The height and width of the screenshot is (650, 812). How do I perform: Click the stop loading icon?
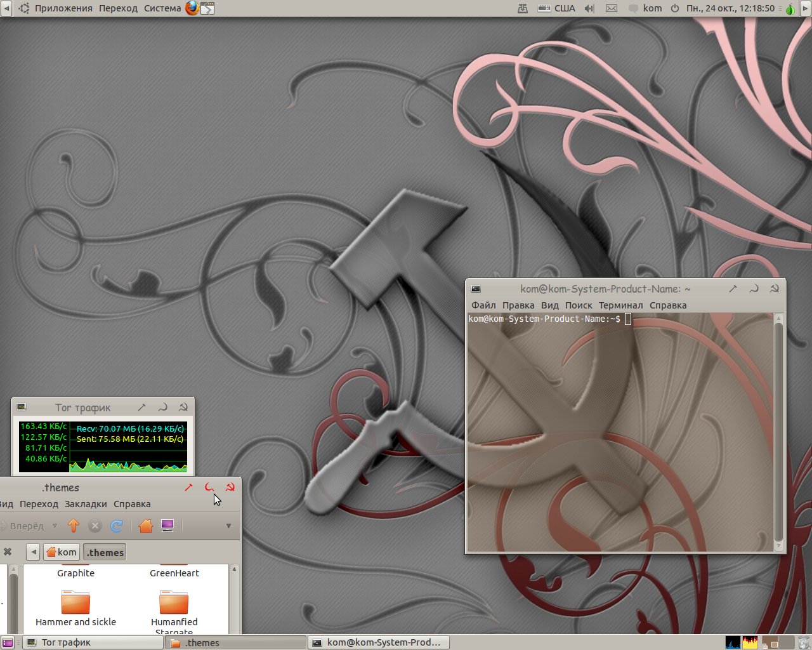coord(95,526)
